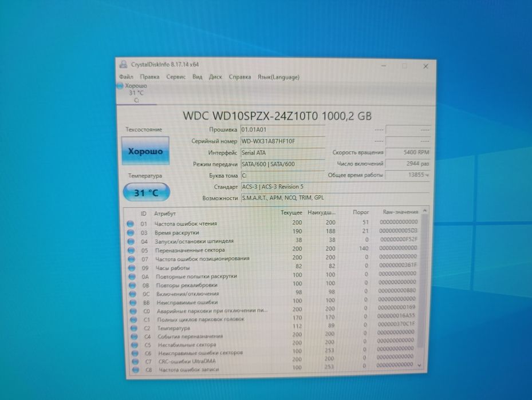Click the Режим передачи field SATA/600
Viewport: 532px width, 400px height.
pyautogui.click(x=282, y=164)
